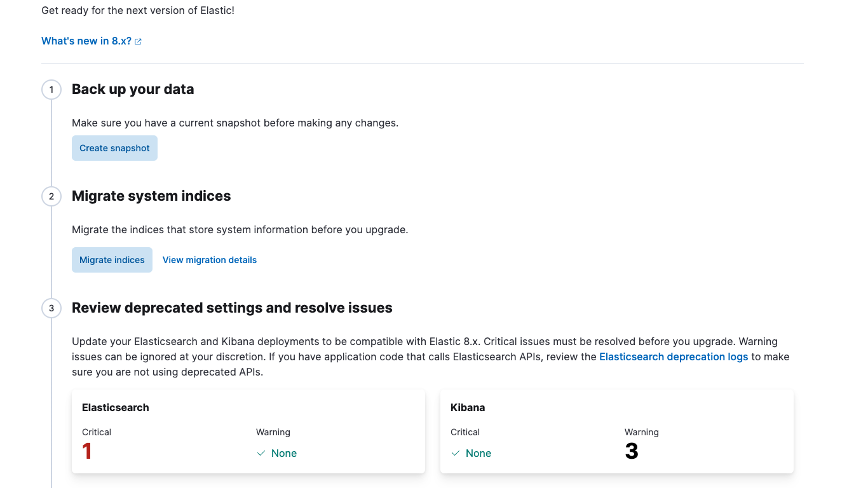The height and width of the screenshot is (488, 868).
Task: Click the "Back up your data" heading
Action: click(132, 89)
